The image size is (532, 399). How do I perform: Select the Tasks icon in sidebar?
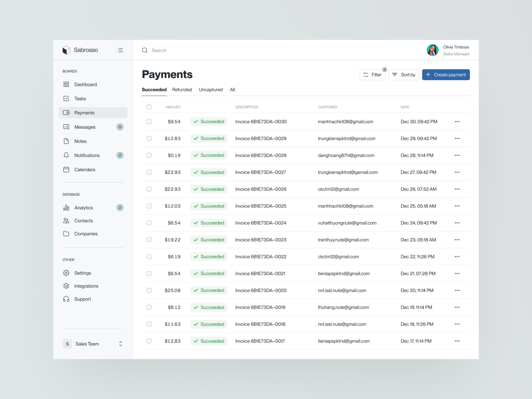(66, 99)
